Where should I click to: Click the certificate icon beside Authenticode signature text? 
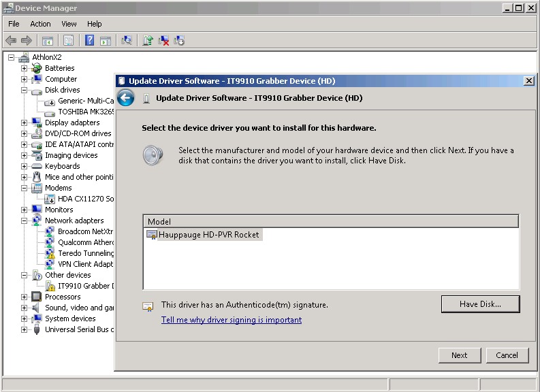148,306
